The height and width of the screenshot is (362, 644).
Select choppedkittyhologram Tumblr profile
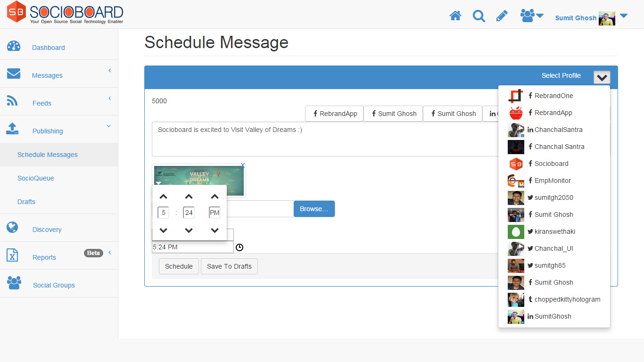[554, 299]
